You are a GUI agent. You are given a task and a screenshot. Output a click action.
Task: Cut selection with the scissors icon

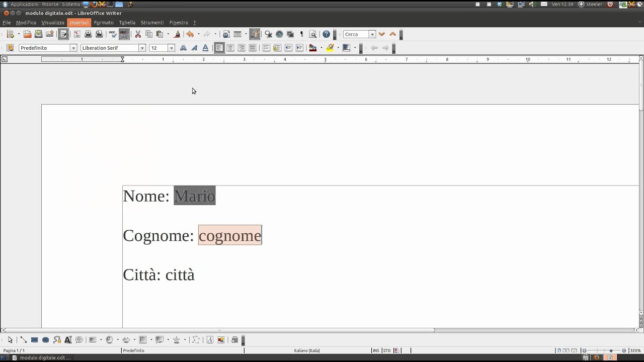(138, 34)
